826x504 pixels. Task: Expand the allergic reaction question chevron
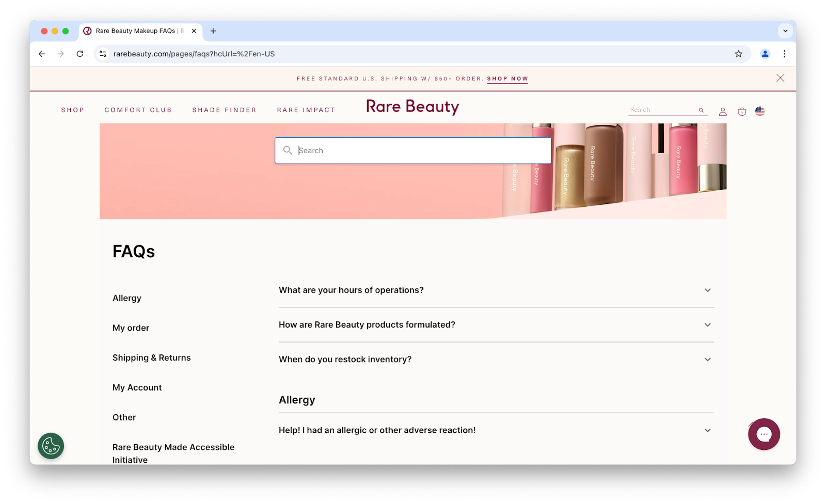point(708,430)
